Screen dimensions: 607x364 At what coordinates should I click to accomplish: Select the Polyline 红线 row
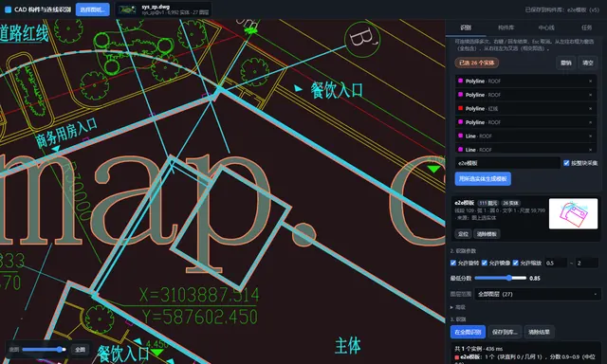pyautogui.click(x=525, y=109)
